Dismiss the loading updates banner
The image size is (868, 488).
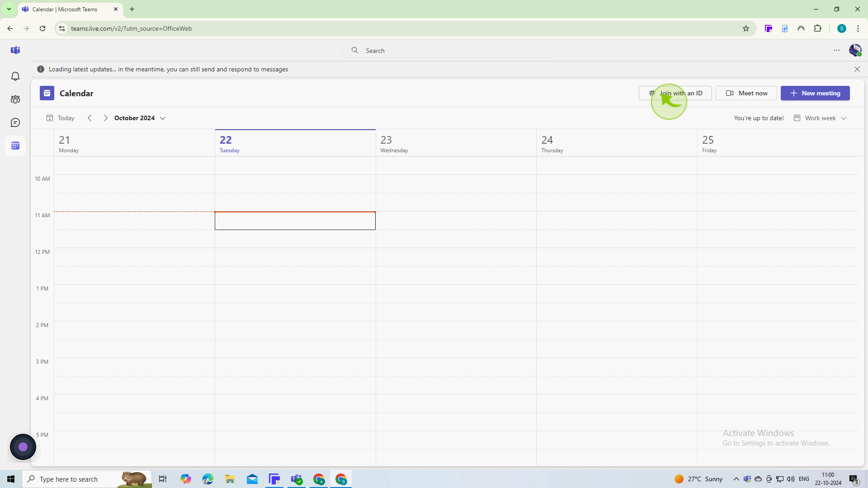coord(857,69)
